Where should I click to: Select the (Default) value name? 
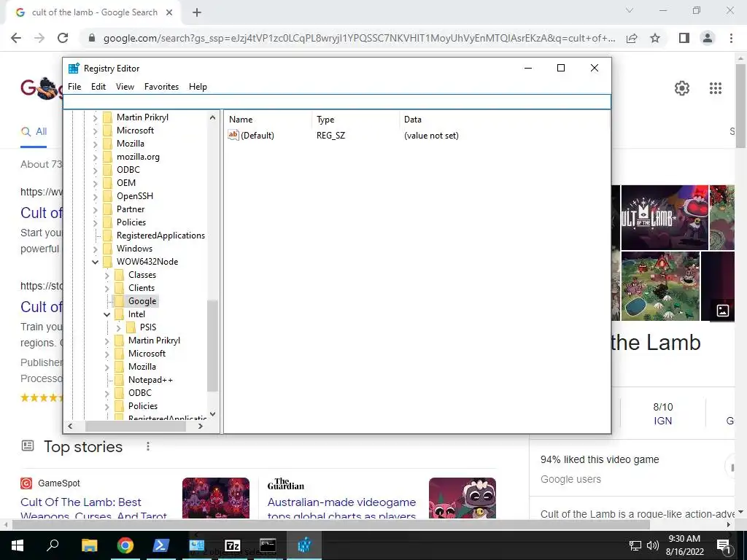258,136
